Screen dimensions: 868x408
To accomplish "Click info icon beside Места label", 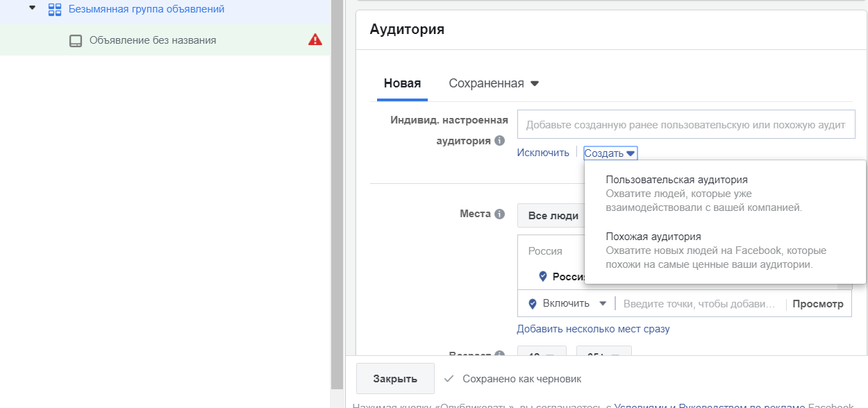I will (499, 214).
